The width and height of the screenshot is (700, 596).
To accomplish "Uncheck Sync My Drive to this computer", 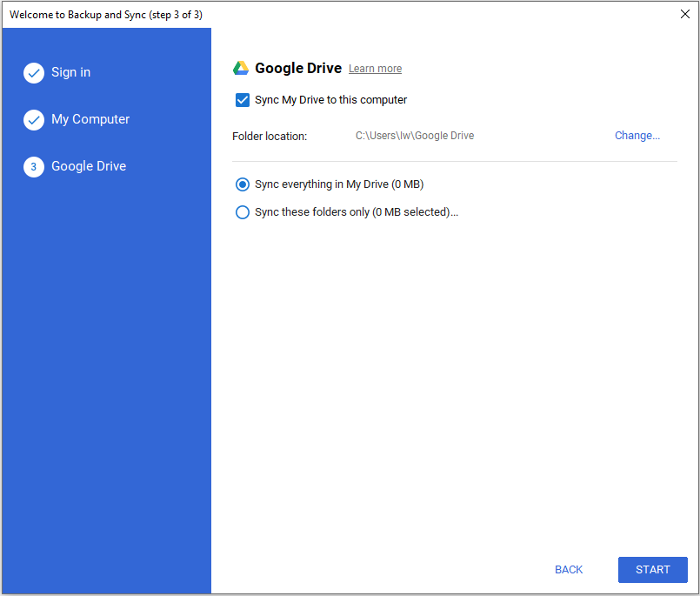I will pyautogui.click(x=243, y=99).
